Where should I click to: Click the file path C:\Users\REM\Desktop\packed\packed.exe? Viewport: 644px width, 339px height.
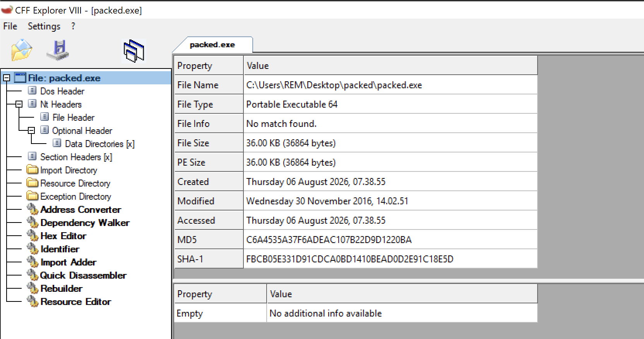(334, 85)
